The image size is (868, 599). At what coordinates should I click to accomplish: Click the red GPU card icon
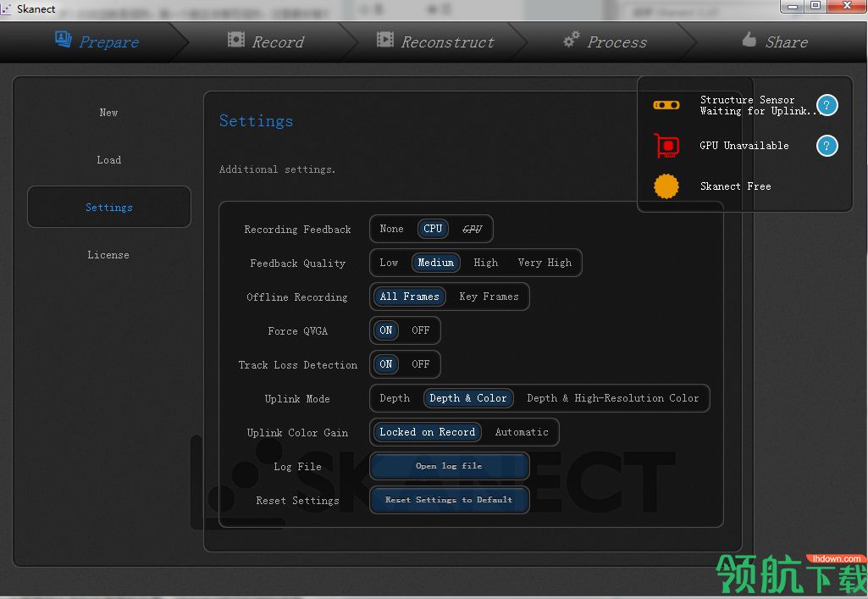pos(666,146)
